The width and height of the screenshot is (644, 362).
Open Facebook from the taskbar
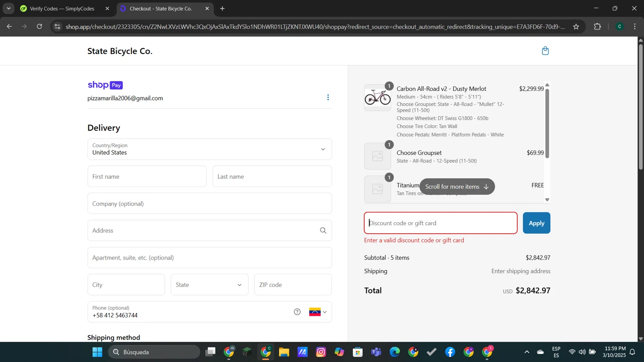click(x=450, y=352)
